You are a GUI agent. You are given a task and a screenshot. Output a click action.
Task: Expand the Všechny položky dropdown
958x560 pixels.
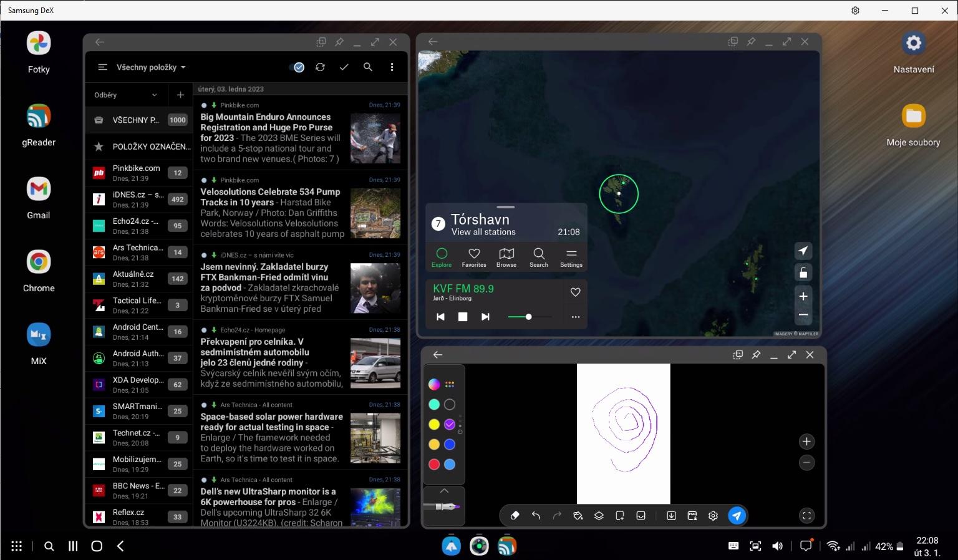151,67
